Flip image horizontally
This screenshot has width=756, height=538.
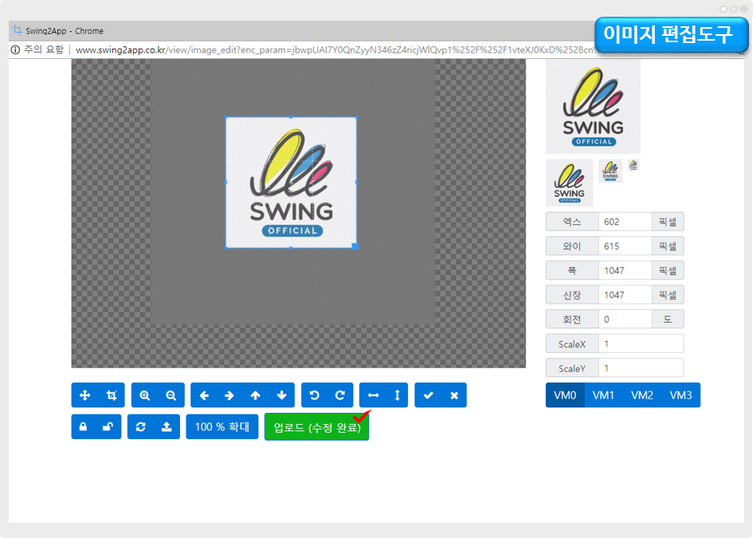(x=373, y=395)
